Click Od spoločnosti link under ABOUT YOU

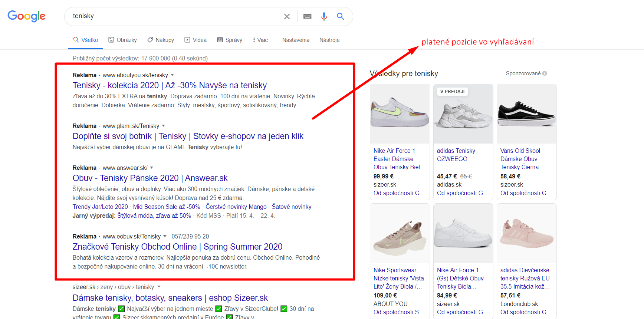click(399, 312)
